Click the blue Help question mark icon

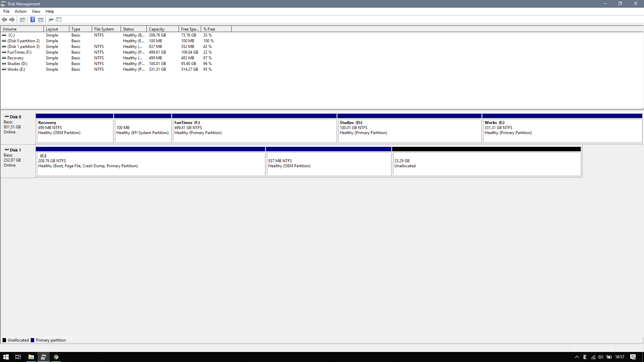(x=33, y=19)
